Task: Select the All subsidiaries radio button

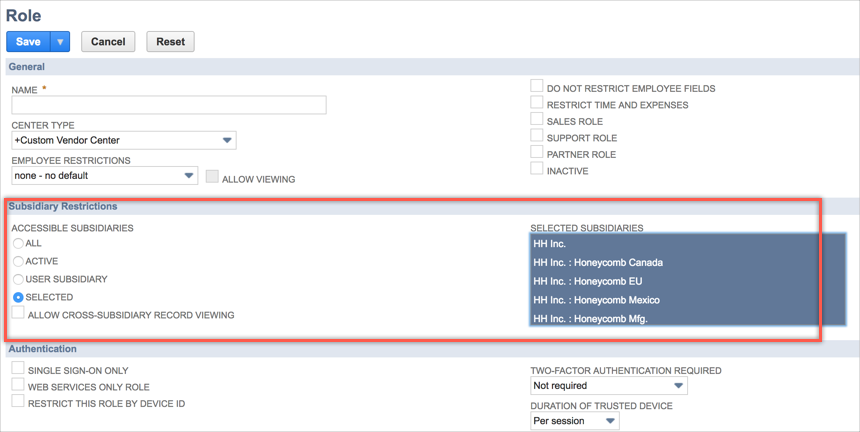Action: pos(18,243)
